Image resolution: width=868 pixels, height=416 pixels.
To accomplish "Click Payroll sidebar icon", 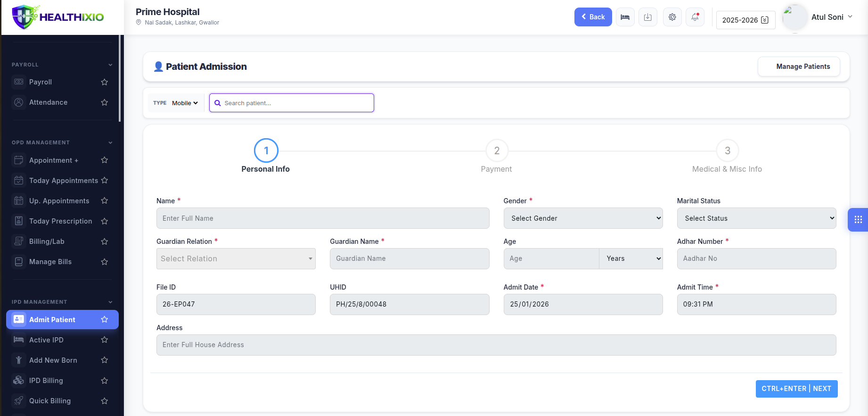I will [x=19, y=82].
